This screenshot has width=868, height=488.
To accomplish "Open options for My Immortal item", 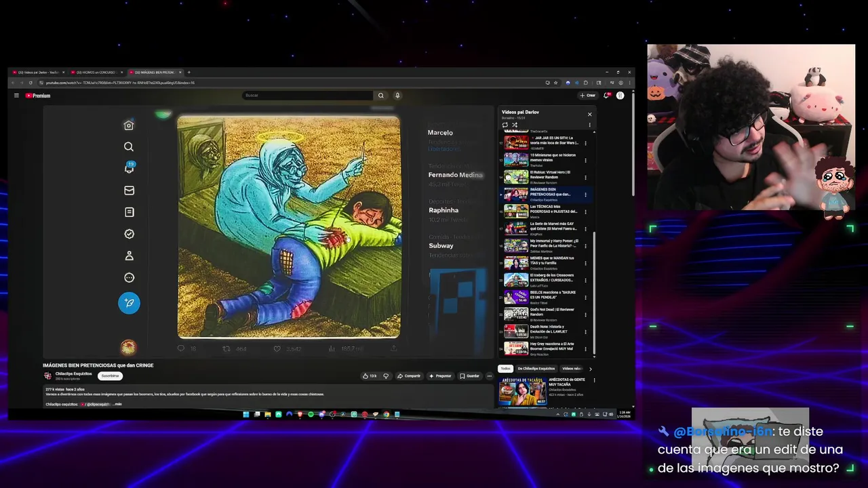I will (x=585, y=246).
